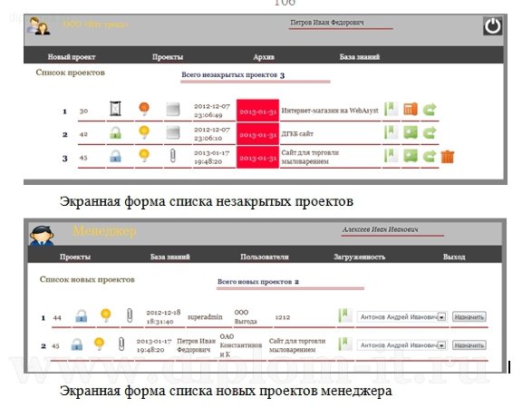Click the hourglass status icon for project 30

(116, 110)
